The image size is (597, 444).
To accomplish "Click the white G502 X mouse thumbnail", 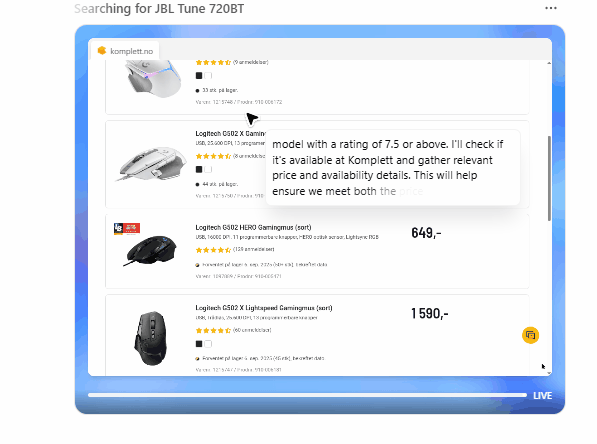I will pyautogui.click(x=151, y=164).
